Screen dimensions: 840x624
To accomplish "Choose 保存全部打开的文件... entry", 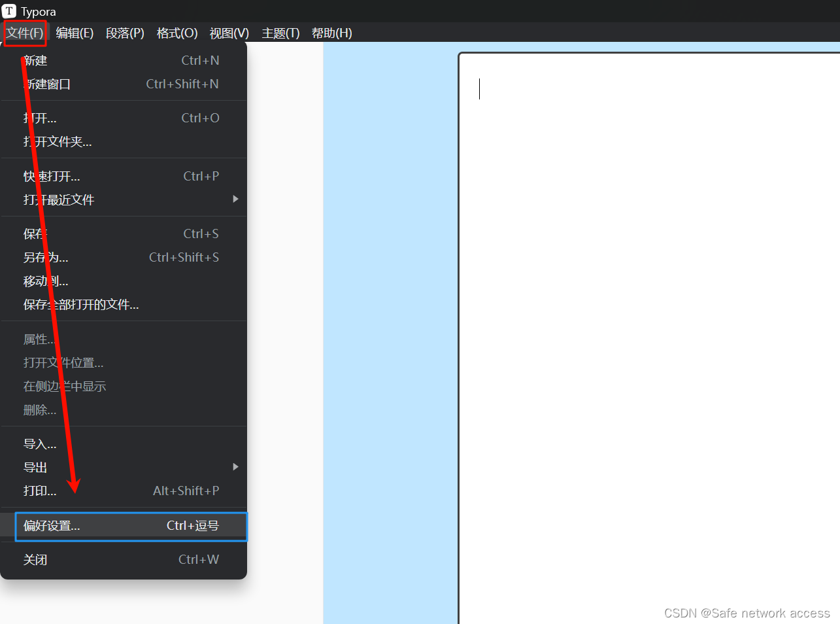I will tap(124, 305).
